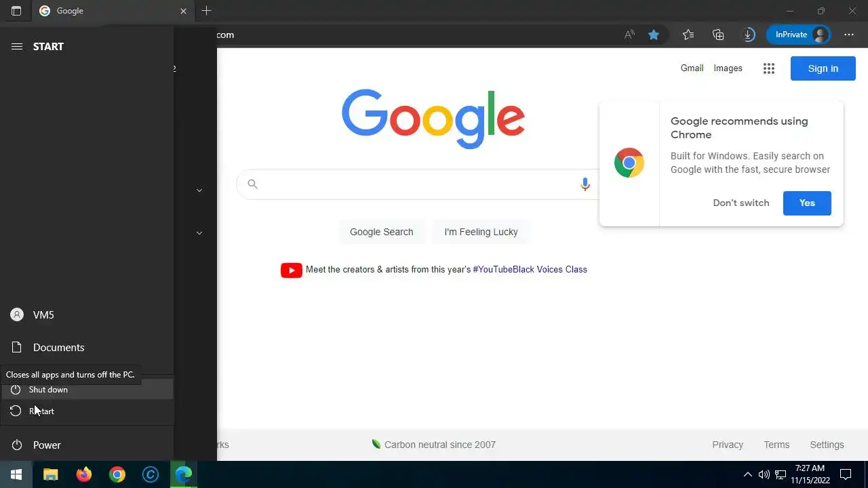
Task: Open File Explorer from the taskbar
Action: point(51,474)
